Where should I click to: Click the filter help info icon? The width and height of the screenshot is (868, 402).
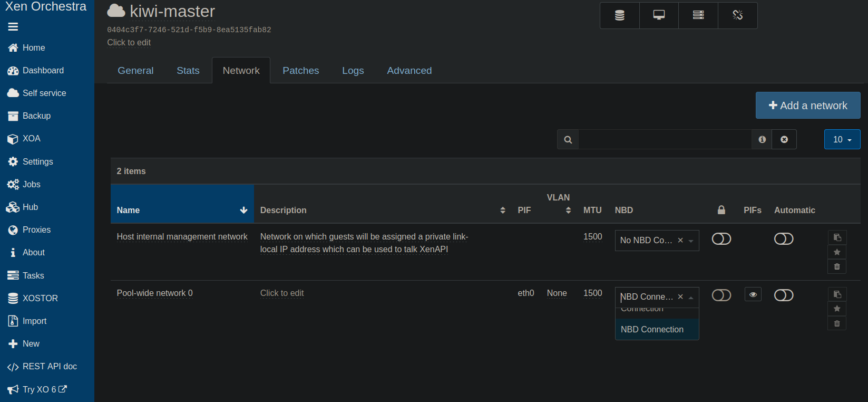[x=762, y=139]
